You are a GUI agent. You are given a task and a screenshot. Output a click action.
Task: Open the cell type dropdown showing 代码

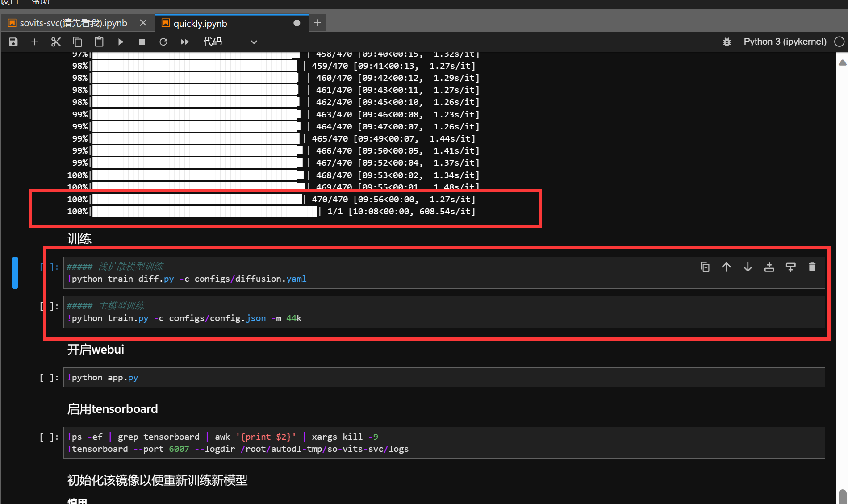coord(230,42)
